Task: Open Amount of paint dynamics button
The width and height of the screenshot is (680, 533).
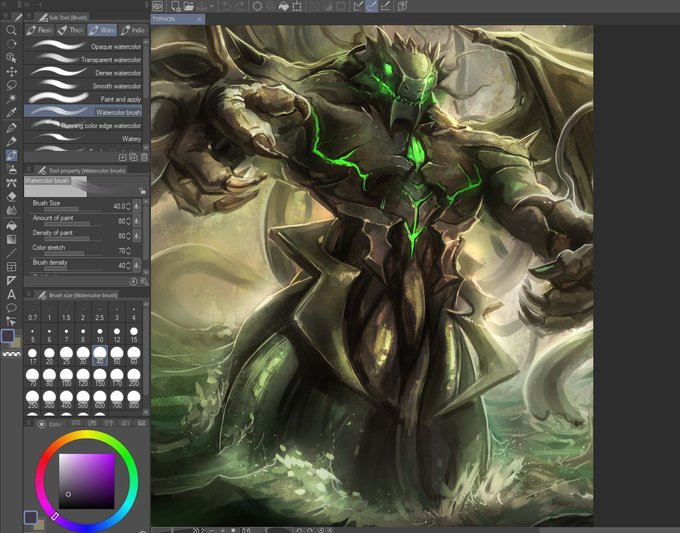Action: (137, 221)
